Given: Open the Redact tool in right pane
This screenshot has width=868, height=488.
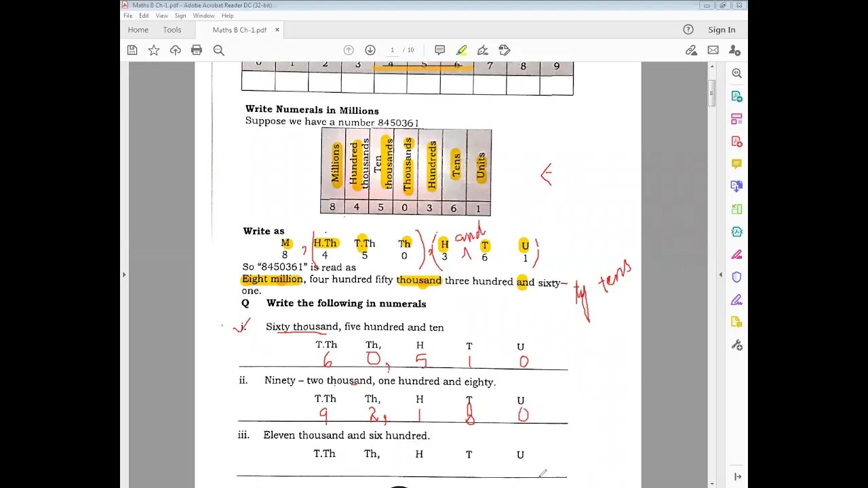Looking at the screenshot, I should (737, 255).
